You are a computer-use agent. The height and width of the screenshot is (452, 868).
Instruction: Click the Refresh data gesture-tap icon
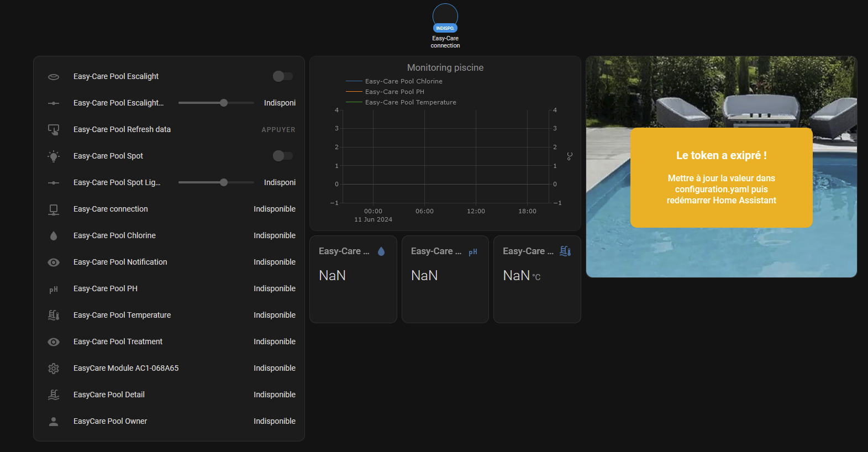coord(54,130)
